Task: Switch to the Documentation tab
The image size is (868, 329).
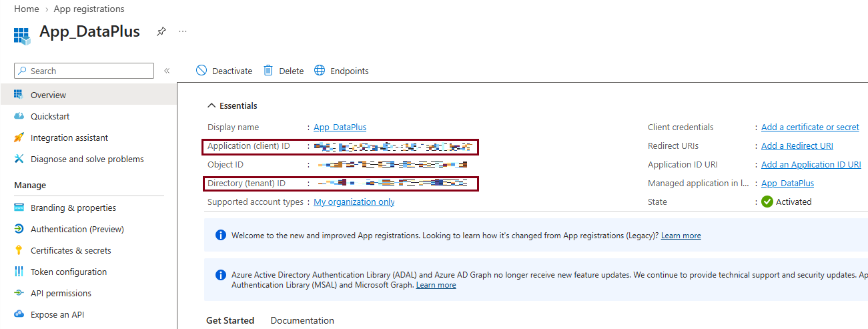Action: 302,320
